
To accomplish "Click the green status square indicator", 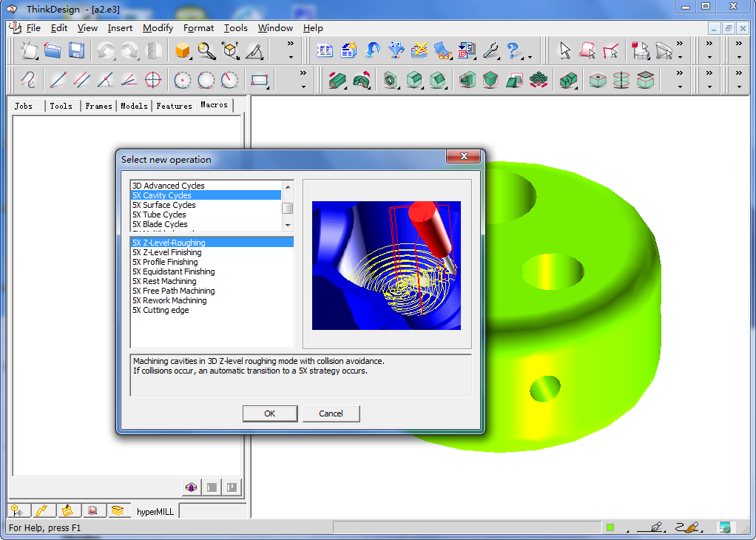I will [610, 527].
